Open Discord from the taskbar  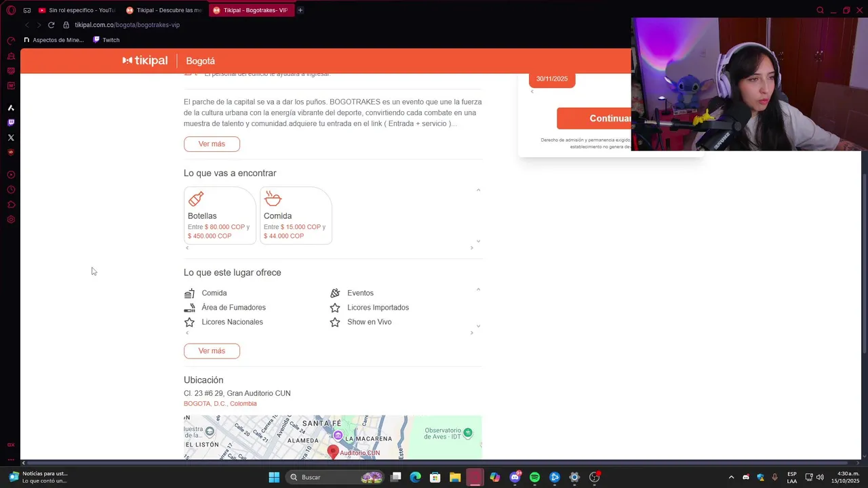pos(515,477)
